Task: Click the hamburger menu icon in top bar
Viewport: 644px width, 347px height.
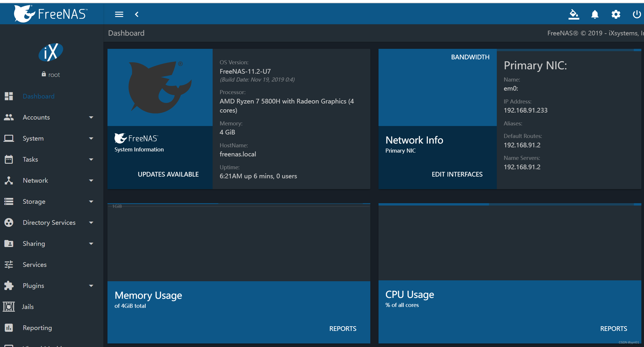Action: pos(119,14)
